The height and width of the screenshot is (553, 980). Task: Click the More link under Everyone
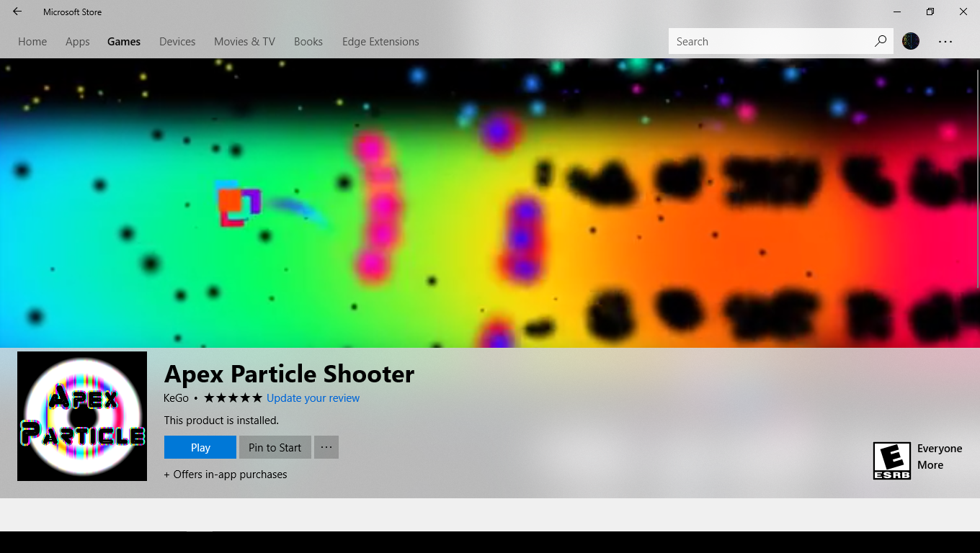click(930, 465)
